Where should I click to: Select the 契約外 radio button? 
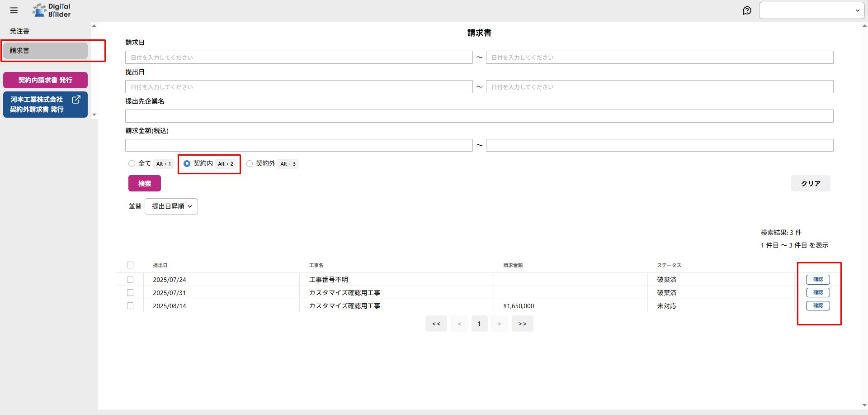click(x=250, y=164)
